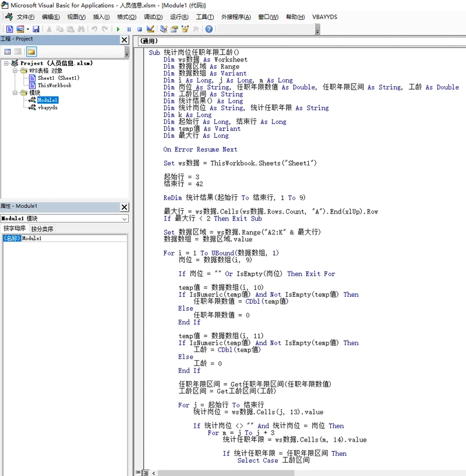
Task: Collapse the Project (人员信息.xlsm) tree node
Action: click(6, 63)
